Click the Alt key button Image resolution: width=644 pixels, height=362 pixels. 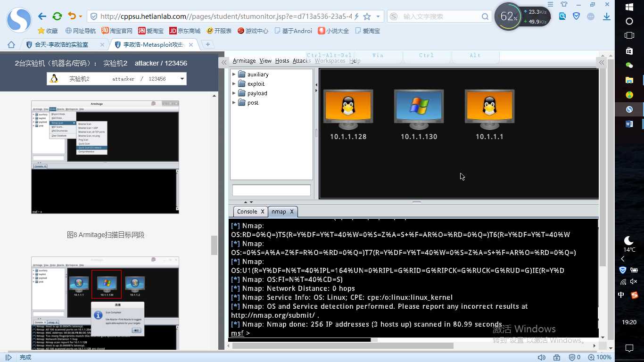[x=475, y=56]
